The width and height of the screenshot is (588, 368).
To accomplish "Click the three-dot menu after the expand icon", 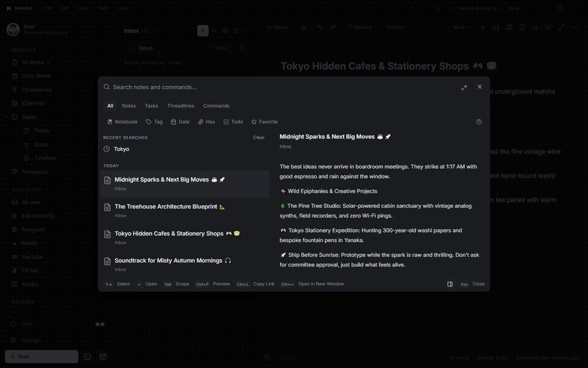I will (575, 28).
